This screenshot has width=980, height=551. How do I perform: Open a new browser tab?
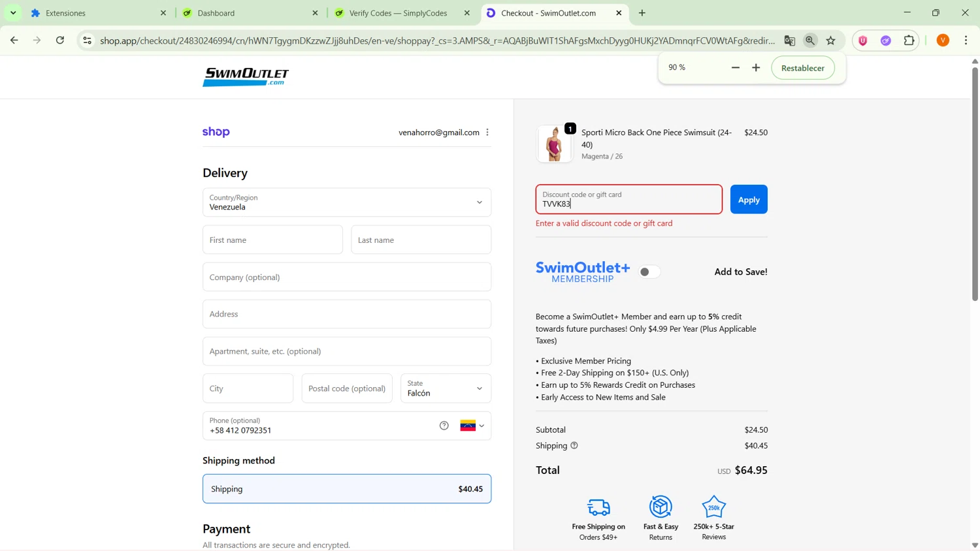point(642,13)
